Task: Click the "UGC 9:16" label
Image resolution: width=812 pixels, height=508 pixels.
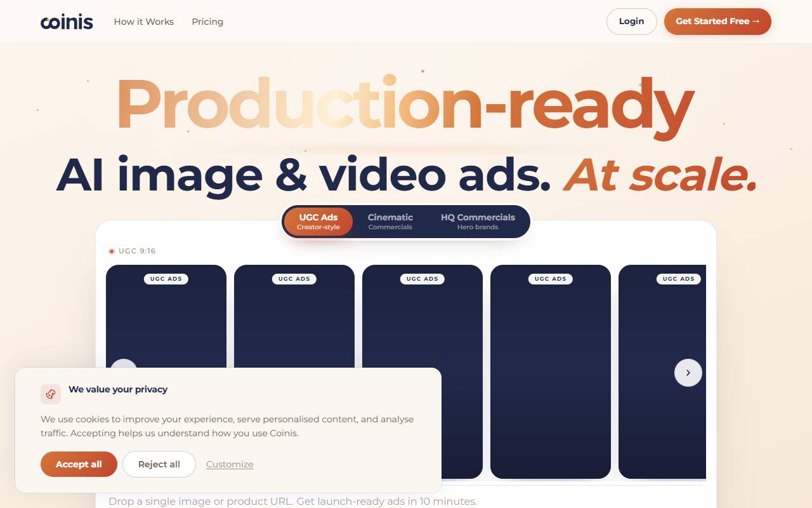Action: coord(137,251)
